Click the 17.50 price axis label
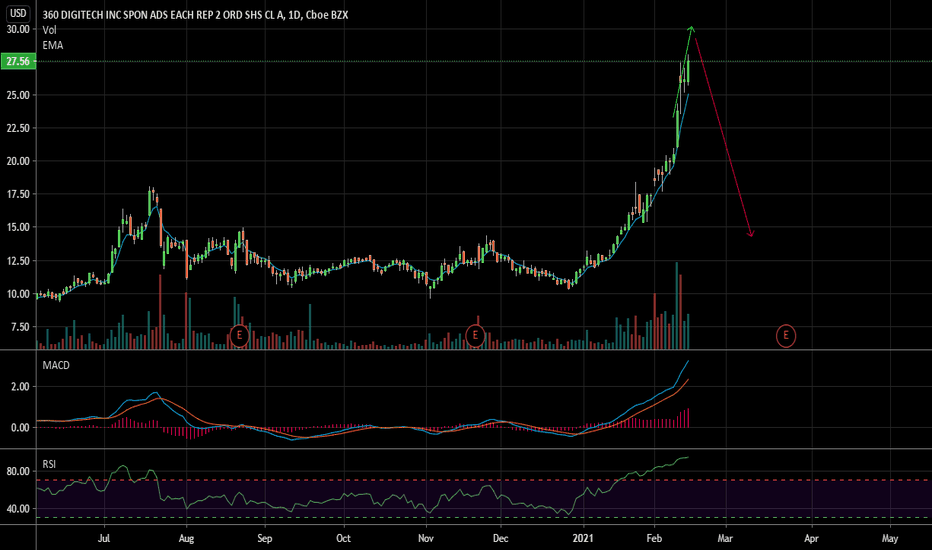932x550 pixels. click(x=18, y=194)
